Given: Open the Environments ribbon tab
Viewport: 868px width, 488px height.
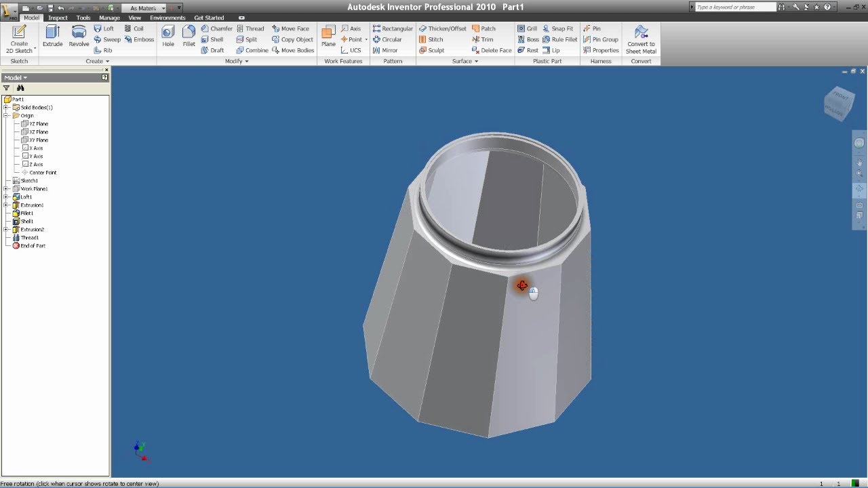Looking at the screenshot, I should pyautogui.click(x=167, y=18).
